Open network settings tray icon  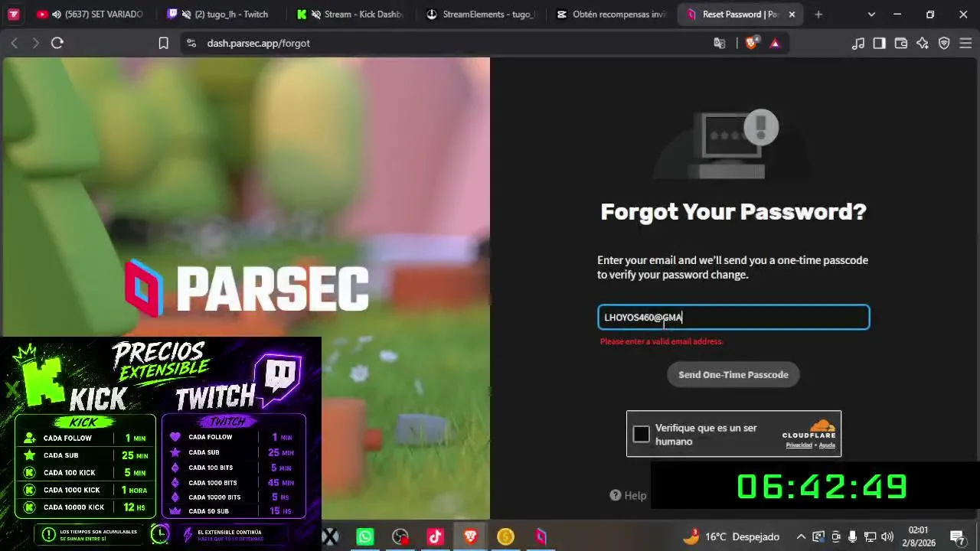(871, 536)
